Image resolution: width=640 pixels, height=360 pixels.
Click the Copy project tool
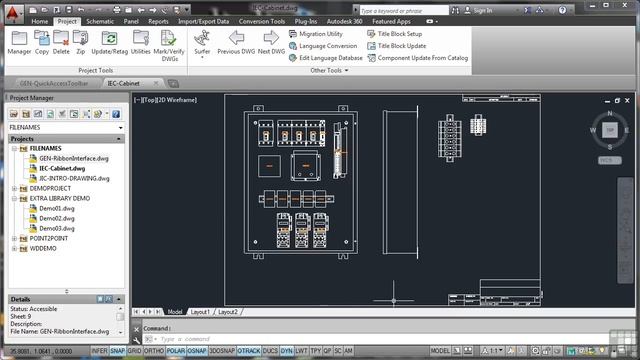pyautogui.click(x=42, y=43)
